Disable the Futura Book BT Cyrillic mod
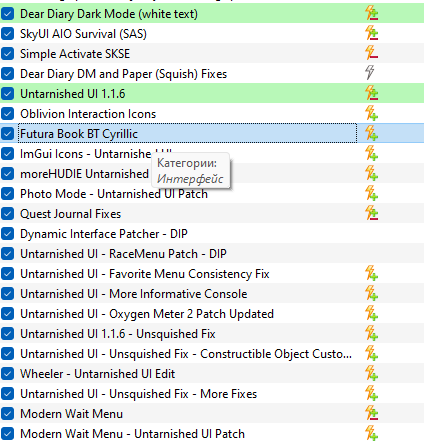This screenshot has height=443, width=424. 7,134
